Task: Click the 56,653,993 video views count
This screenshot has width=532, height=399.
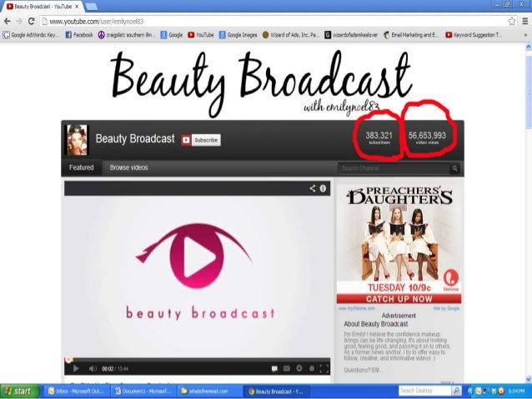Action: [427, 137]
